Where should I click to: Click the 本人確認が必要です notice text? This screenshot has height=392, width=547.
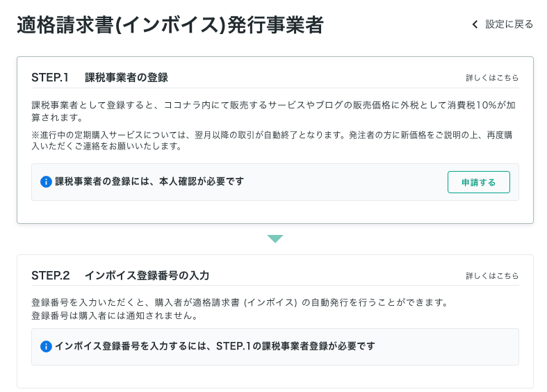(x=149, y=182)
